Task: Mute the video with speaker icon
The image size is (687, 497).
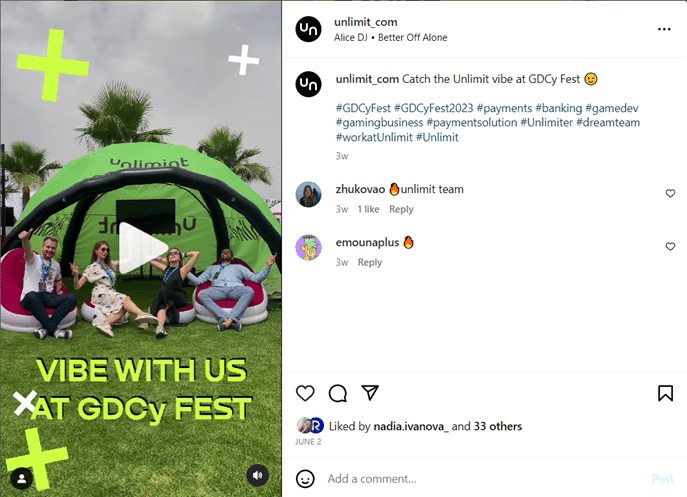Action: [258, 475]
